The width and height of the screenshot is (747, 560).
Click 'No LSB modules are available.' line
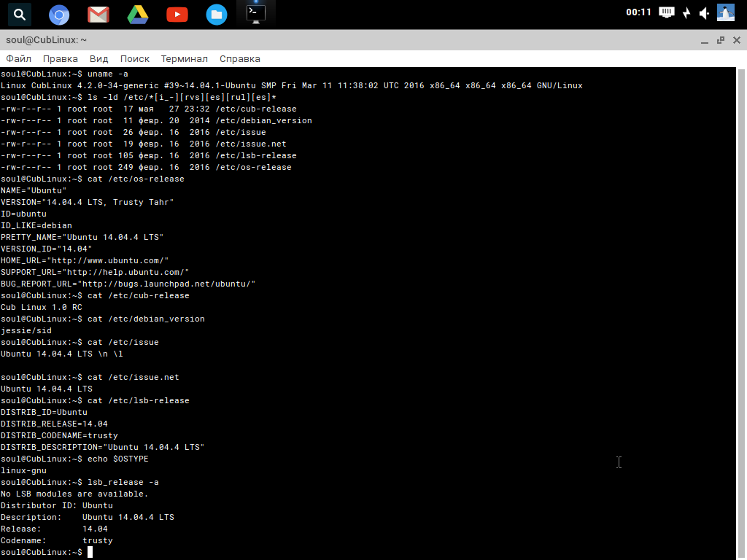[x=74, y=494]
